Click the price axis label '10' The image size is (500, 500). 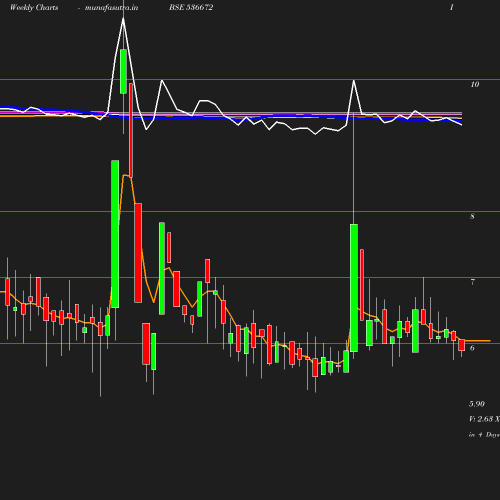[x=475, y=84]
